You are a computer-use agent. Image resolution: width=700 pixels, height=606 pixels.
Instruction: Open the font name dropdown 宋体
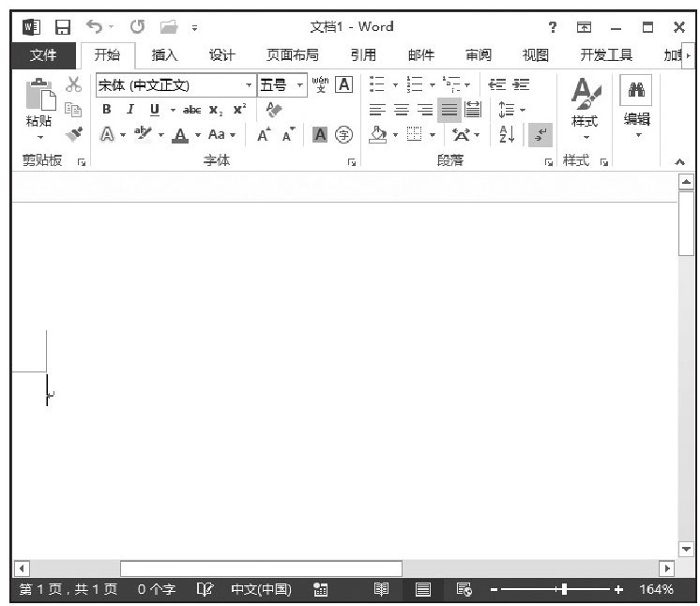(249, 85)
